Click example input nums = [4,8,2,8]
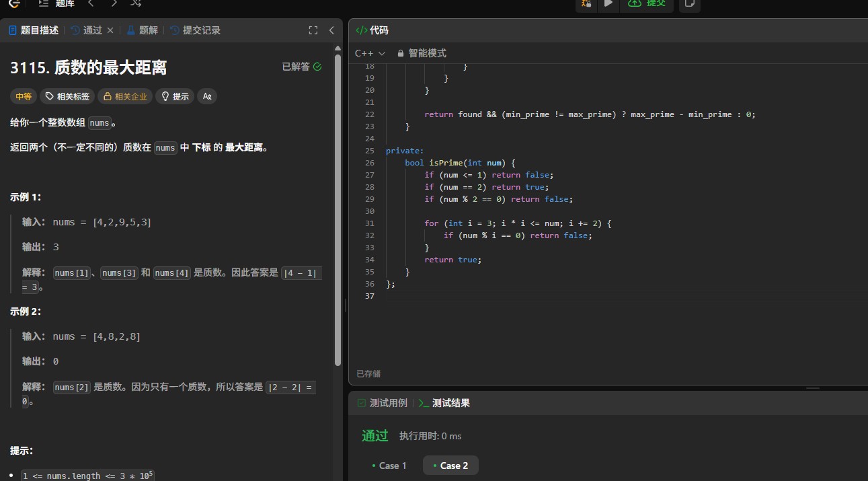This screenshot has height=481, width=868. click(x=96, y=336)
